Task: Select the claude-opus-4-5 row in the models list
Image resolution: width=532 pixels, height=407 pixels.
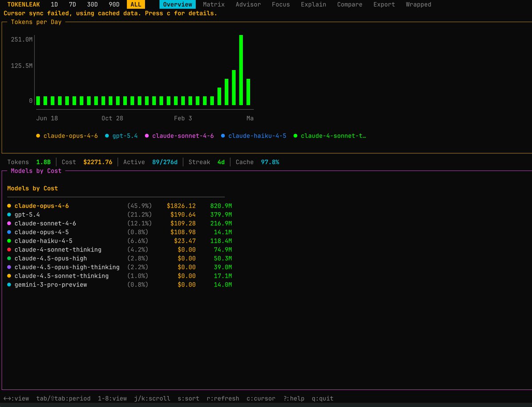Action: pyautogui.click(x=120, y=232)
